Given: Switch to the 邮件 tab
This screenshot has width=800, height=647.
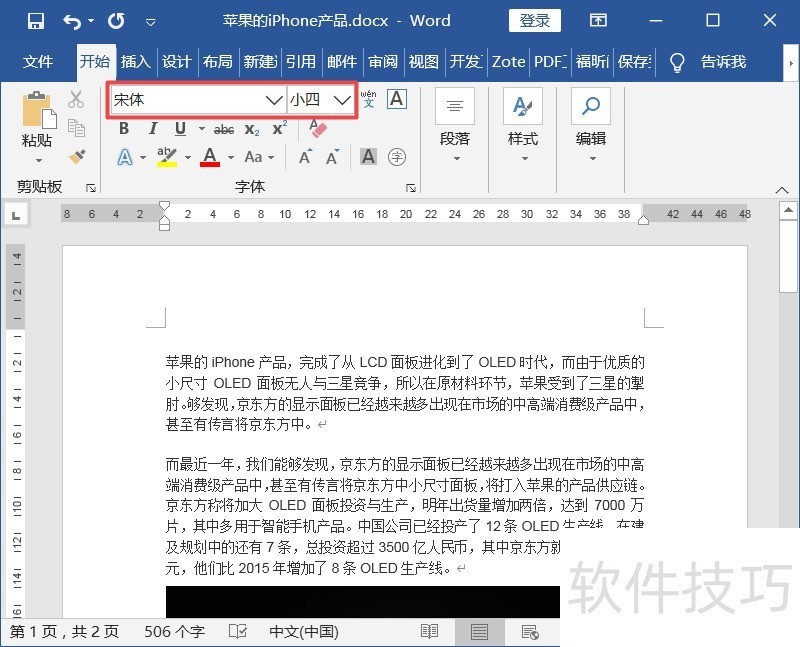Looking at the screenshot, I should (x=342, y=62).
